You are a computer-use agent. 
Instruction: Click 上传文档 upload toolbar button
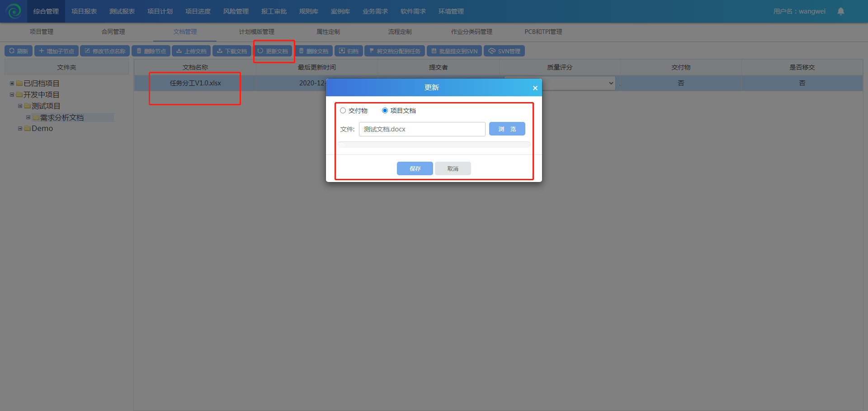(191, 51)
